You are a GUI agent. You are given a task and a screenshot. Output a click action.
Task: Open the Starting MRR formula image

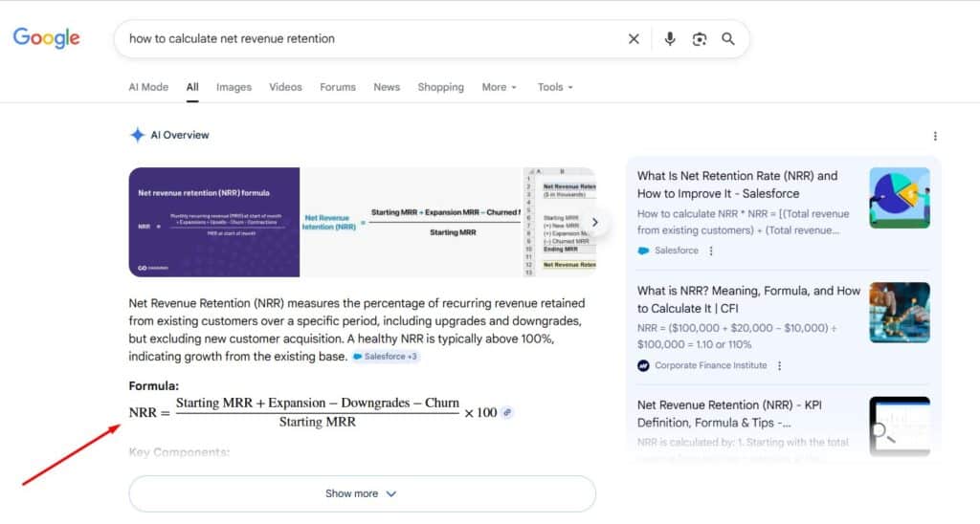click(x=411, y=222)
